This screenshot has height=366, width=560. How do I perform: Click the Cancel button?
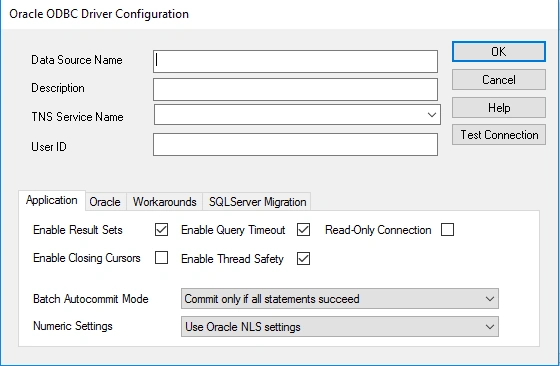point(499,79)
